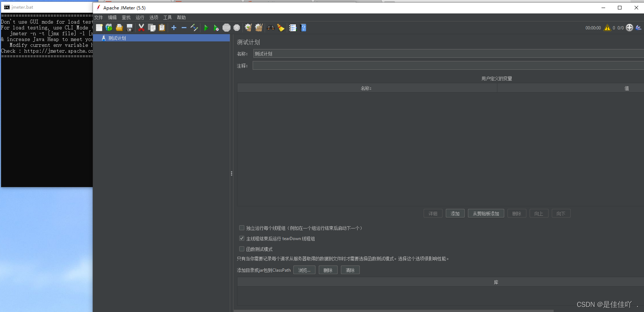Click the 向上 button
Image resolution: width=644 pixels, height=312 pixels.
coord(539,214)
